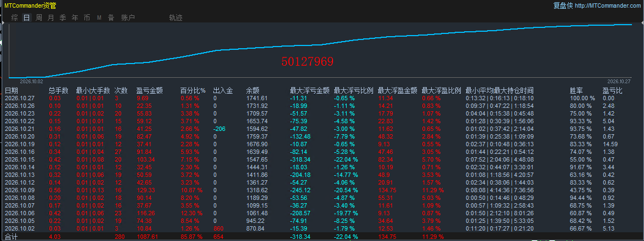The width and height of the screenshot is (644, 241).
Task: Click the 百分比% column header
Action: tap(193, 90)
